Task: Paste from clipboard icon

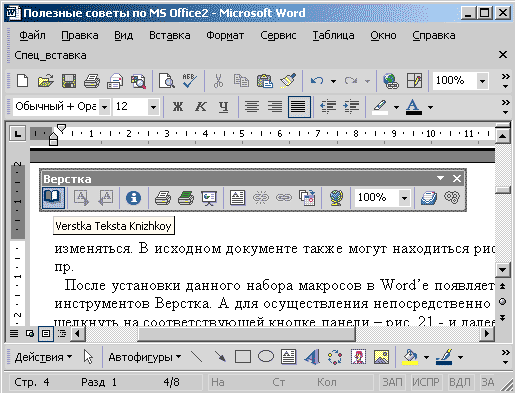Action: [264, 81]
